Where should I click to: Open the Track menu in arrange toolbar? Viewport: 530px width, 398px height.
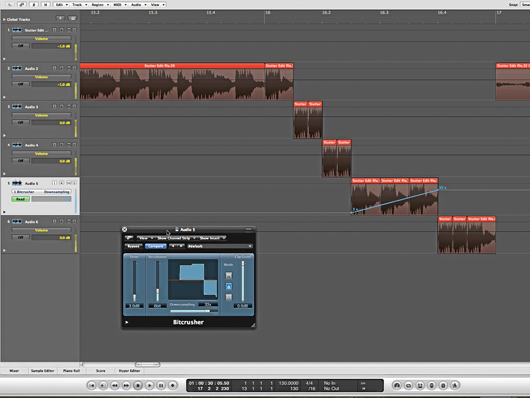[79, 4]
